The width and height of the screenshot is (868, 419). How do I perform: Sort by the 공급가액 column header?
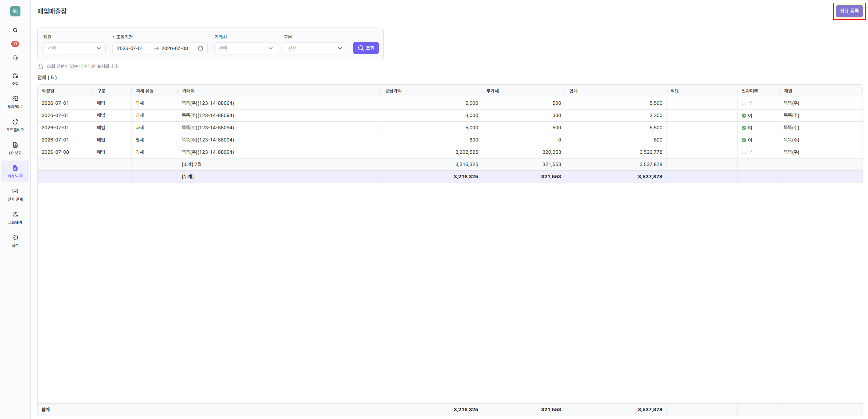click(393, 91)
